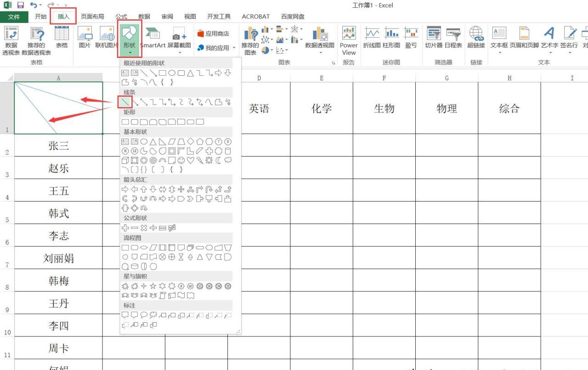
Task: Add a 切片器 slicer
Action: pyautogui.click(x=434, y=38)
